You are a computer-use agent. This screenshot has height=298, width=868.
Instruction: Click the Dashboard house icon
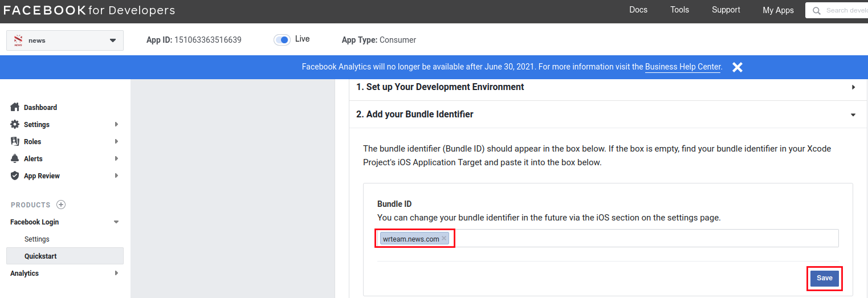(x=15, y=107)
